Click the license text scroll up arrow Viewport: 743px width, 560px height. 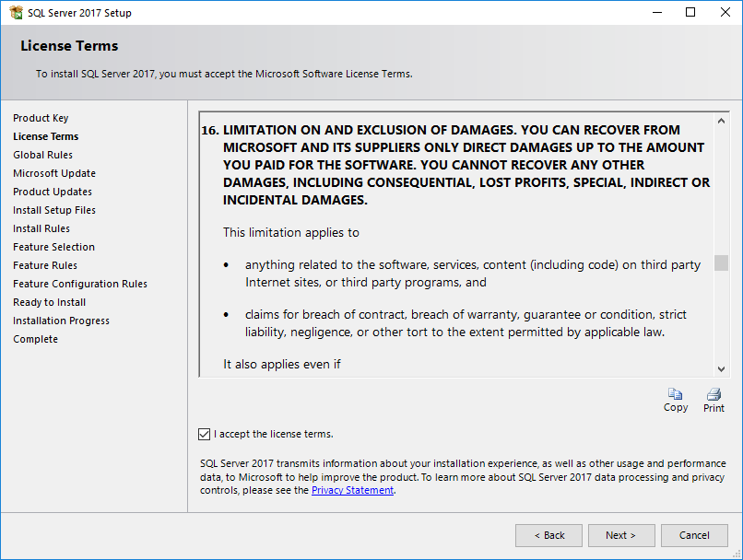coord(721,121)
